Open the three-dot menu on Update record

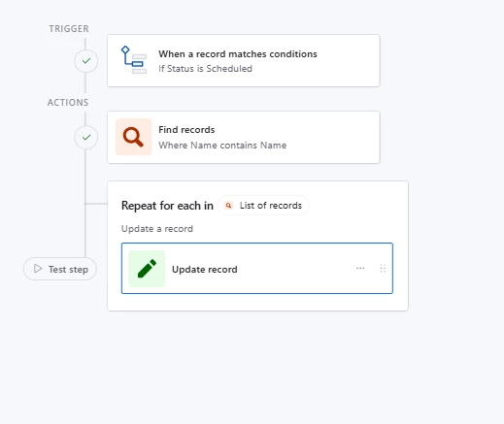[x=360, y=269]
